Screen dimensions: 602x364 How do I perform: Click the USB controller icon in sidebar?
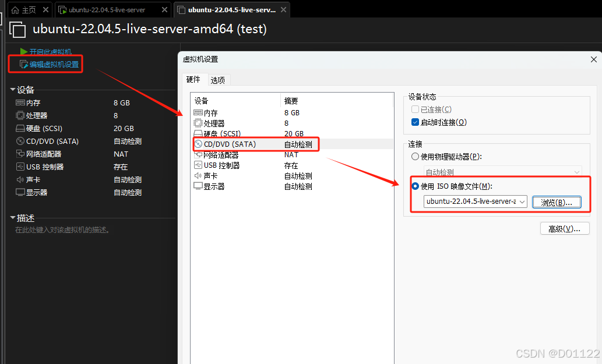point(20,167)
